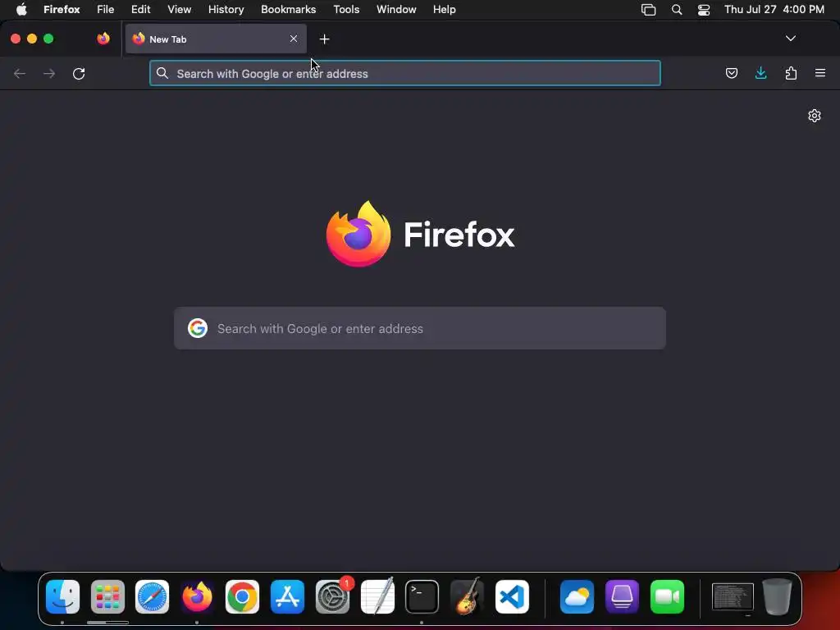This screenshot has width=840, height=630.
Task: Open System Settings from the Dock
Action: [332, 597]
